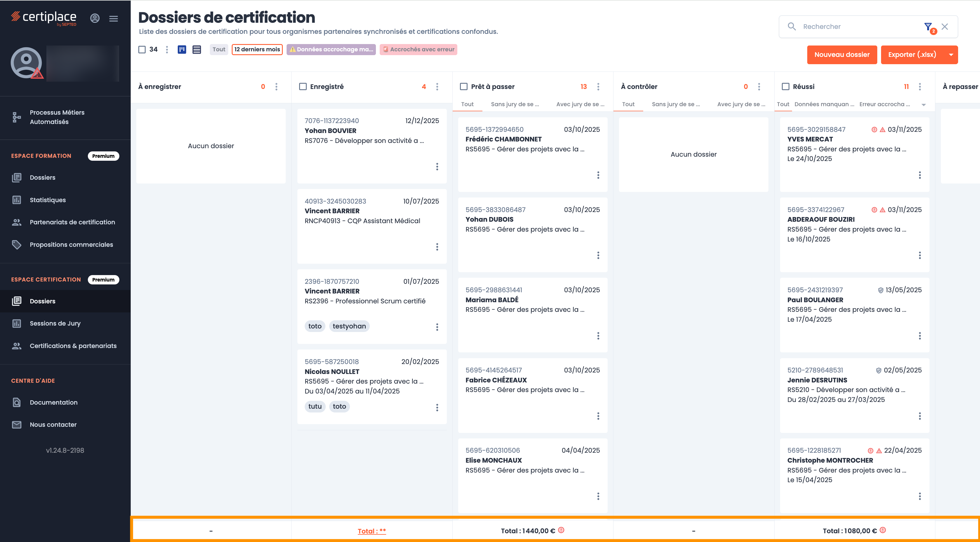Click the Nouveau dossier button
Screen dimensions: 980x542
pyautogui.click(x=842, y=55)
